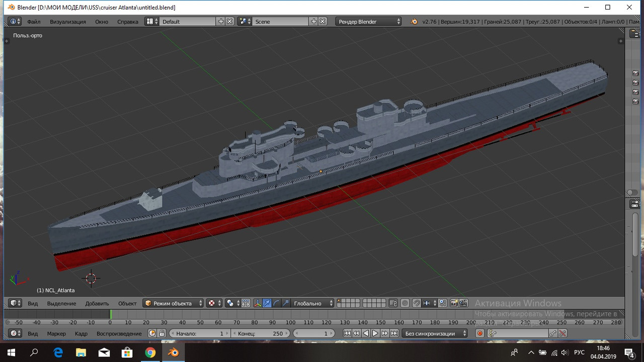Open the Добавить menu in 3D view header
Viewport: 644px width, 362px height.
(97, 303)
